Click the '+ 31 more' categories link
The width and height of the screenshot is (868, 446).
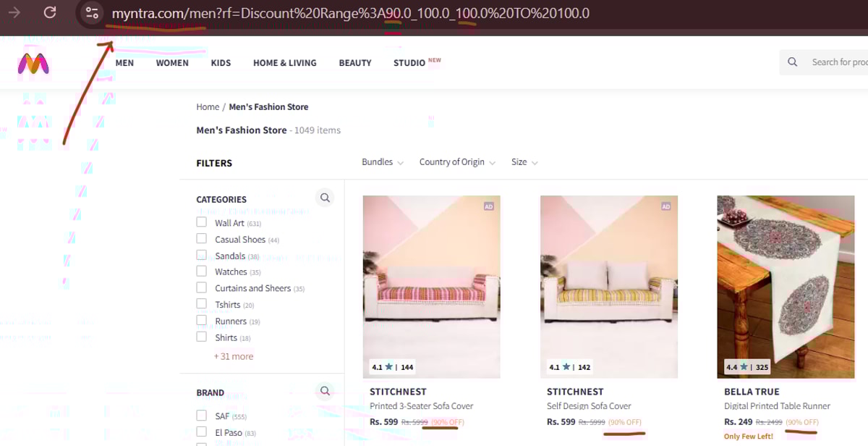[x=233, y=356]
